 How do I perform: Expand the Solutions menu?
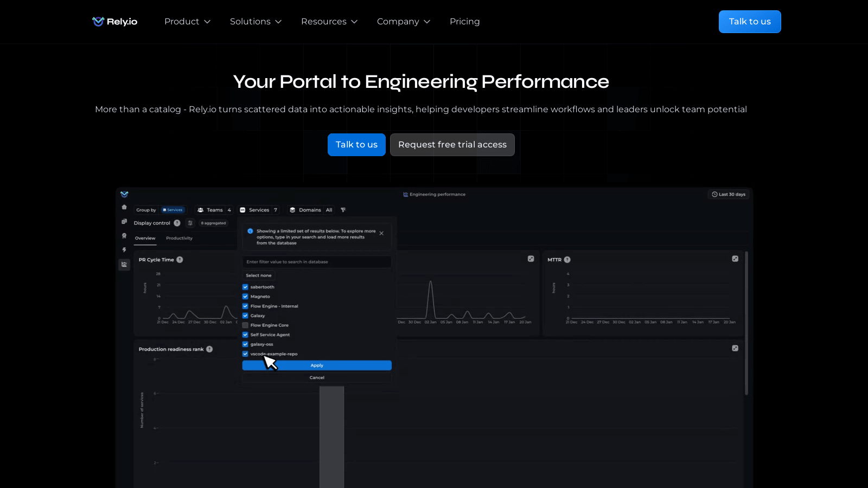(x=256, y=22)
